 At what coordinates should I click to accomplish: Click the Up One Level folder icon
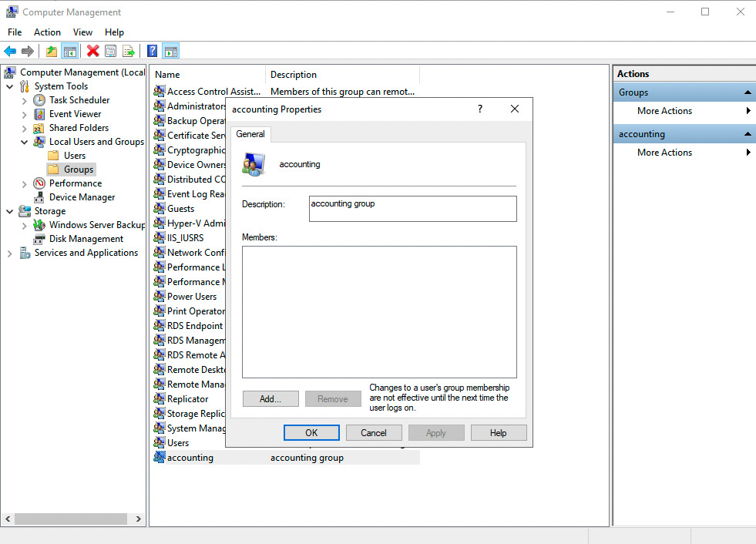(x=51, y=52)
